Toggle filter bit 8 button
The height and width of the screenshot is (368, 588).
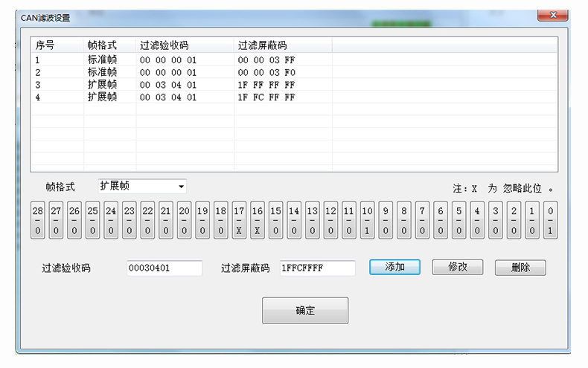point(404,220)
